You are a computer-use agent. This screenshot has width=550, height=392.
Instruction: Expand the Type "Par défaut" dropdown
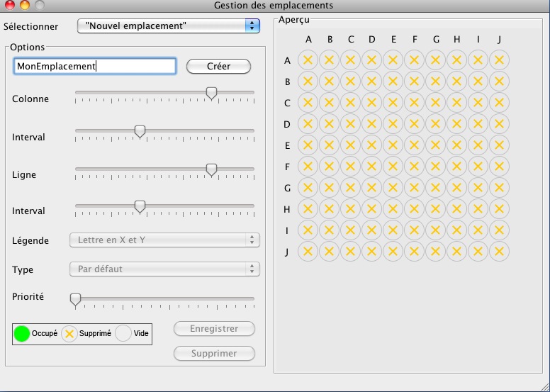tap(164, 269)
